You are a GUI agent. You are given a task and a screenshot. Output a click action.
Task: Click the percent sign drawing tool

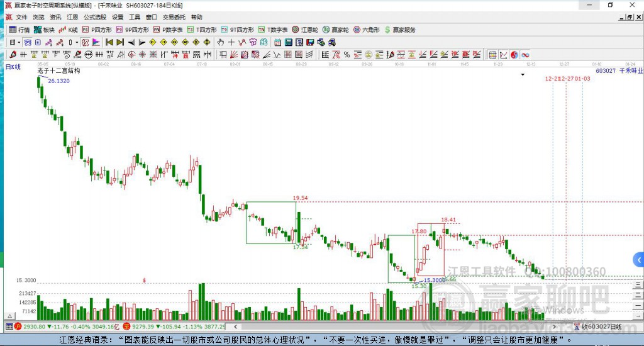click(347, 55)
